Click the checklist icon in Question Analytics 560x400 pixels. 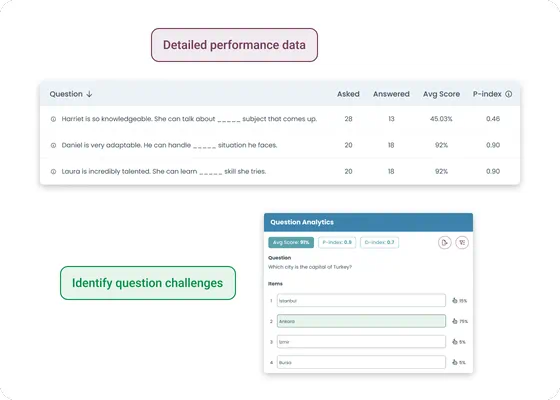coord(462,242)
